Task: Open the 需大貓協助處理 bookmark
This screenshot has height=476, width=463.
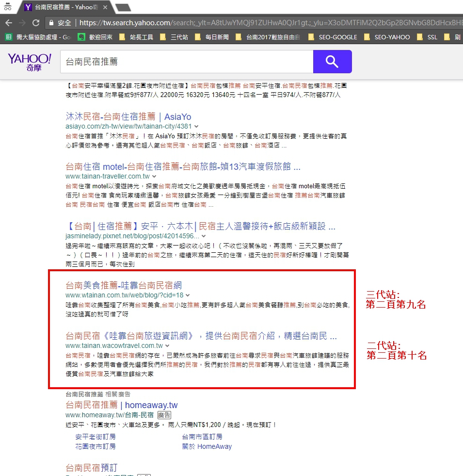Action: tap(38, 37)
